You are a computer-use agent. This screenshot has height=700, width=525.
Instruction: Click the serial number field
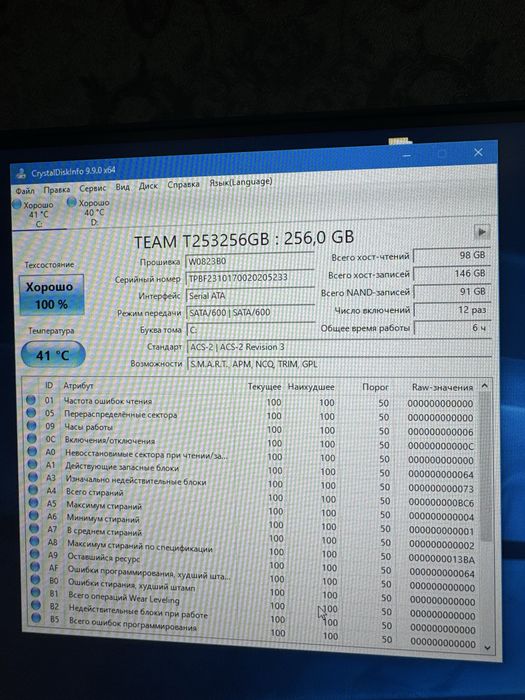250,278
